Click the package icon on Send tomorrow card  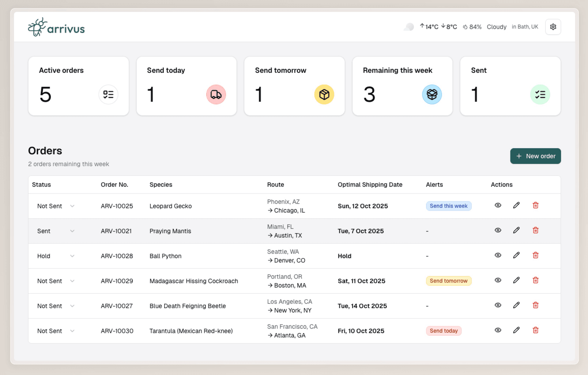click(x=324, y=94)
